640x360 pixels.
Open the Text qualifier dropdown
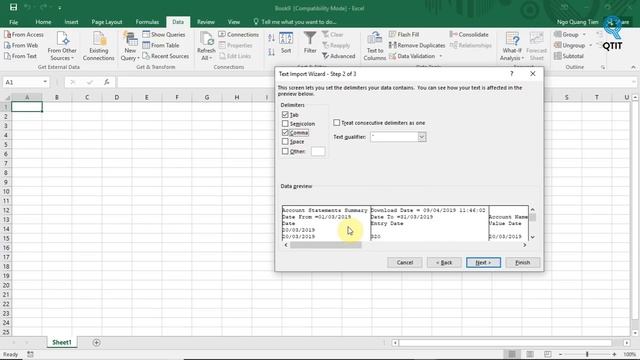(422, 137)
